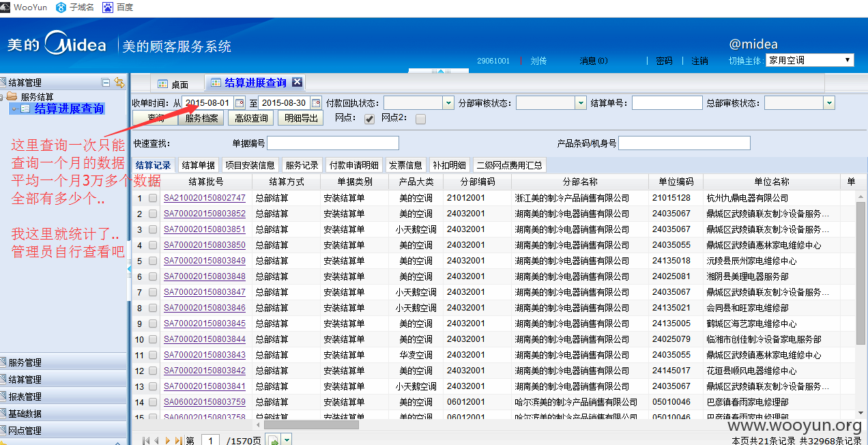Go to first page arrow
Viewport: 868px width, 445px height.
145,441
